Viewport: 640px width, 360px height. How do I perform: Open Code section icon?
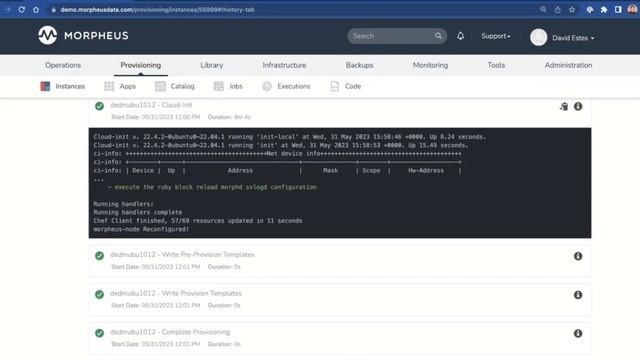click(335, 86)
